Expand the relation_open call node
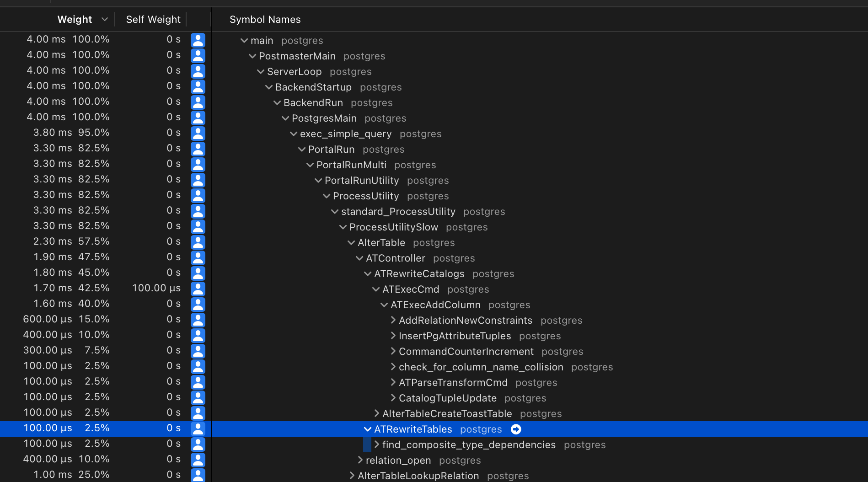The image size is (868, 482). point(360,461)
